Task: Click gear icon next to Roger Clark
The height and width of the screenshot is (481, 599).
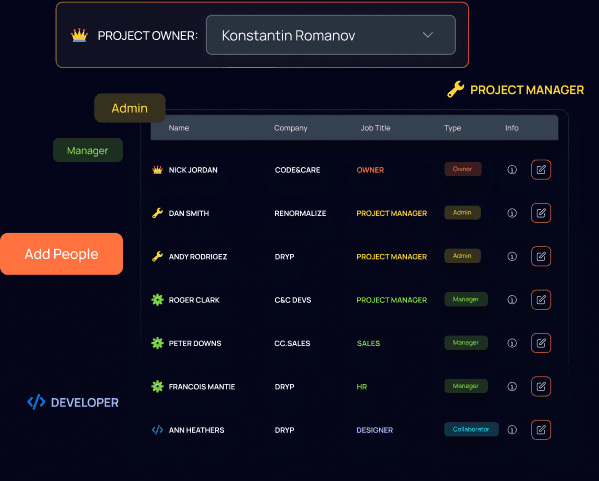Action: coord(157,300)
